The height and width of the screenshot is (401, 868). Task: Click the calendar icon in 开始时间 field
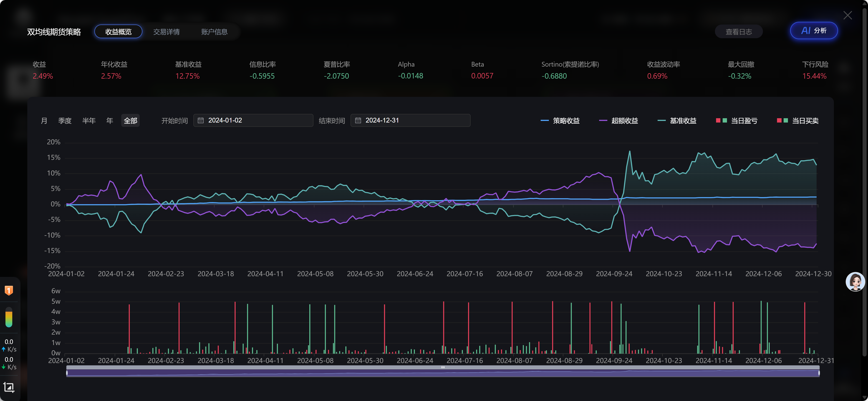point(200,120)
